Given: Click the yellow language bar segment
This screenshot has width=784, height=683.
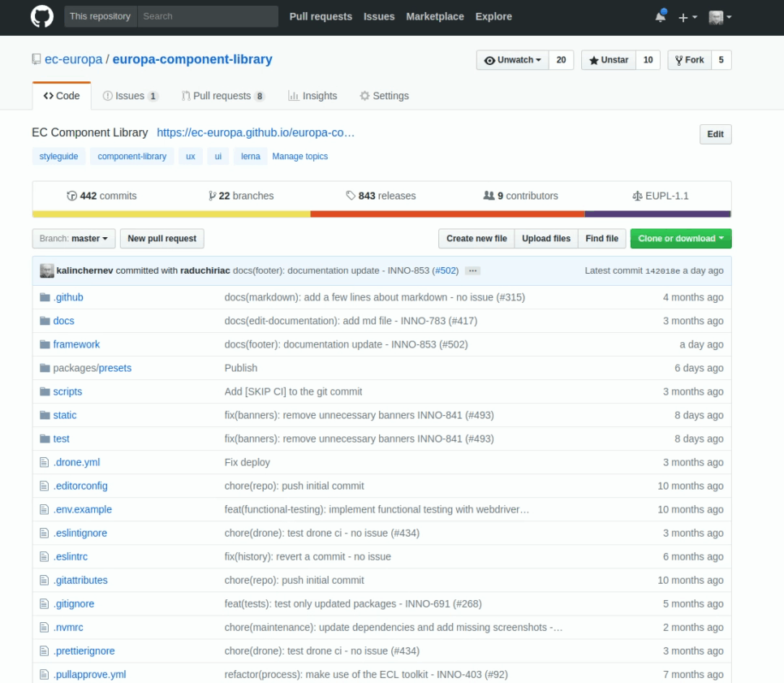Looking at the screenshot, I should (171, 214).
